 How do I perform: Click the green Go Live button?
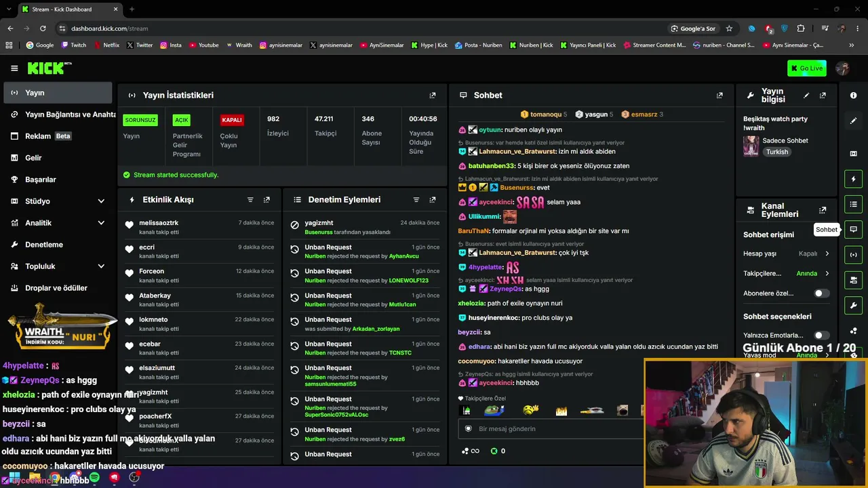point(807,68)
